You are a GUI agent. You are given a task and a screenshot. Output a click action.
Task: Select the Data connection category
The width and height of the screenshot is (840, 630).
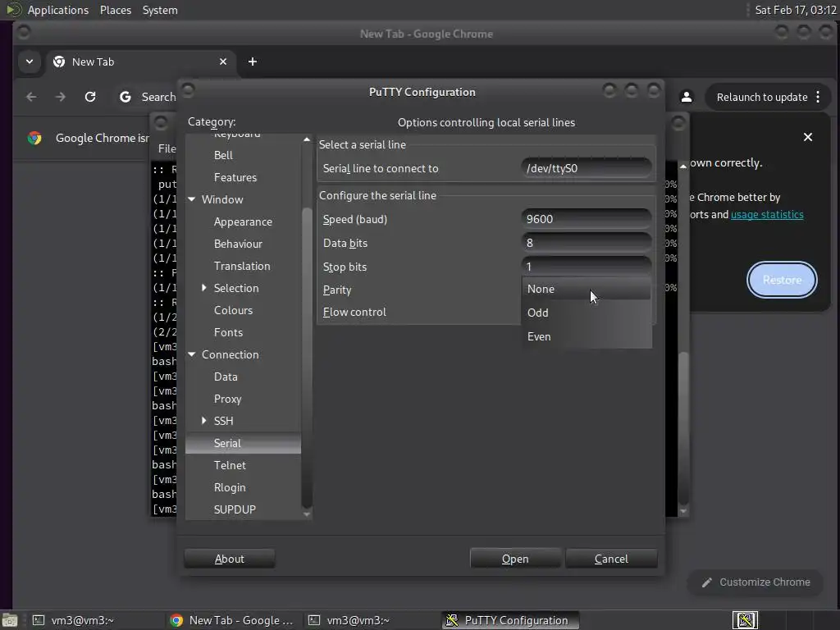point(226,377)
